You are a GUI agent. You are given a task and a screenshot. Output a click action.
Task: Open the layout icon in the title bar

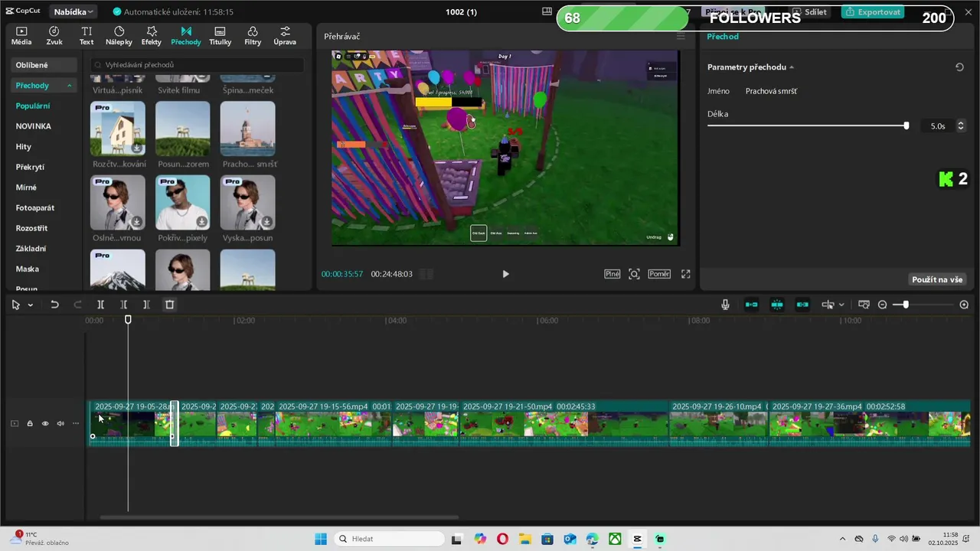(547, 11)
